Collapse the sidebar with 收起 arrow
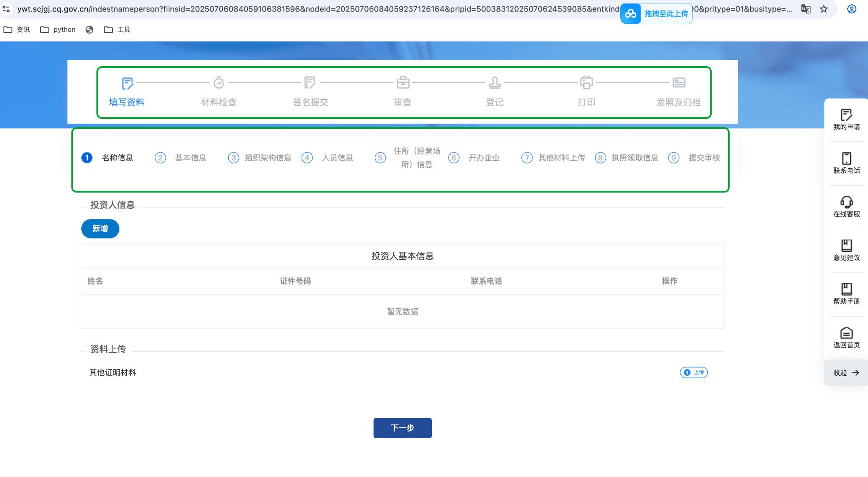868x477 pixels. point(846,373)
